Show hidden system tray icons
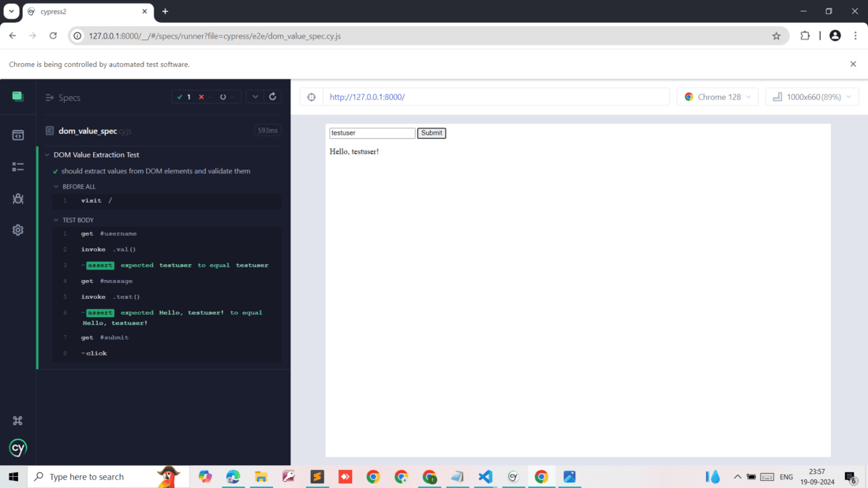Image resolution: width=868 pixels, height=488 pixels. [737, 476]
